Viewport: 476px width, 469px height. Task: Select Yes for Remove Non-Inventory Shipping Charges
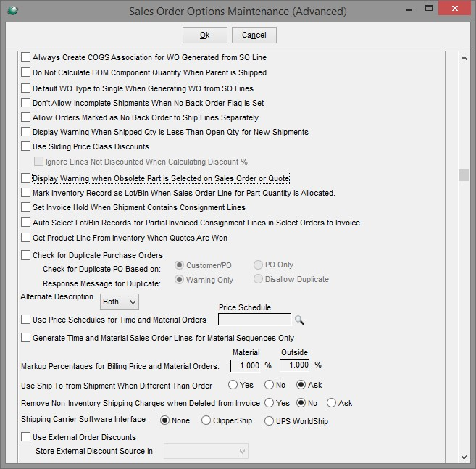pos(269,403)
